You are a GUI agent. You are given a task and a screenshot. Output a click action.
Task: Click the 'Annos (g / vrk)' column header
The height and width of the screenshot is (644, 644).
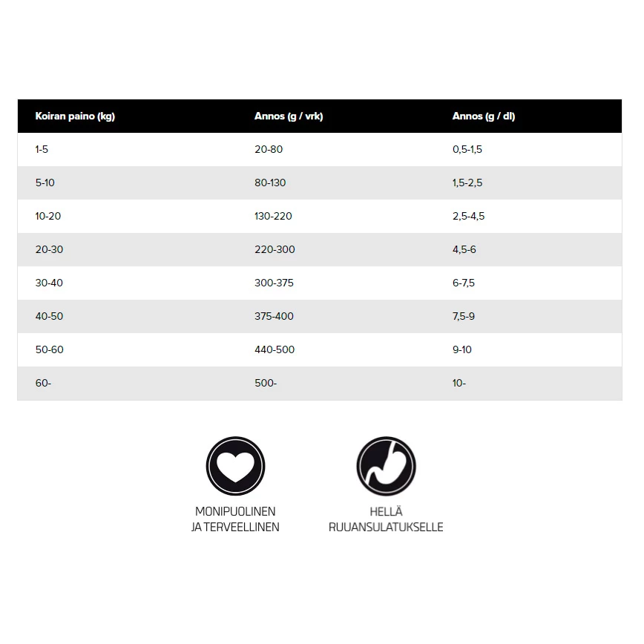tap(289, 116)
